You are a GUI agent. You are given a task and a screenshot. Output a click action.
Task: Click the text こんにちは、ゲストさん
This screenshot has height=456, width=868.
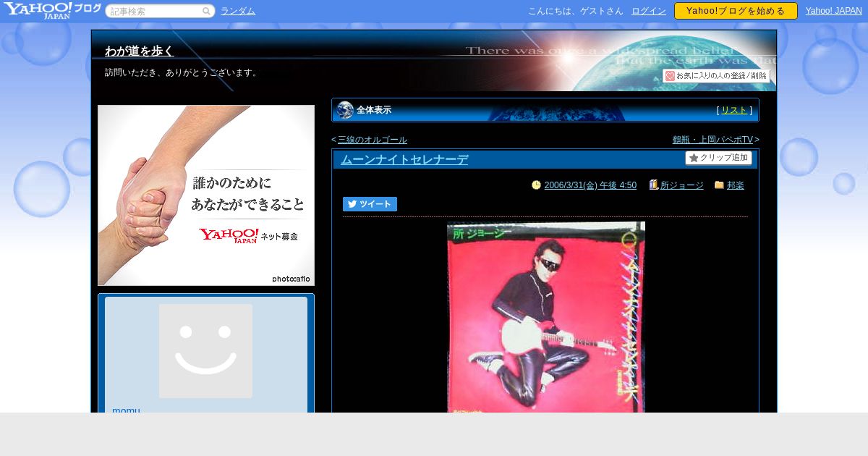576,11
